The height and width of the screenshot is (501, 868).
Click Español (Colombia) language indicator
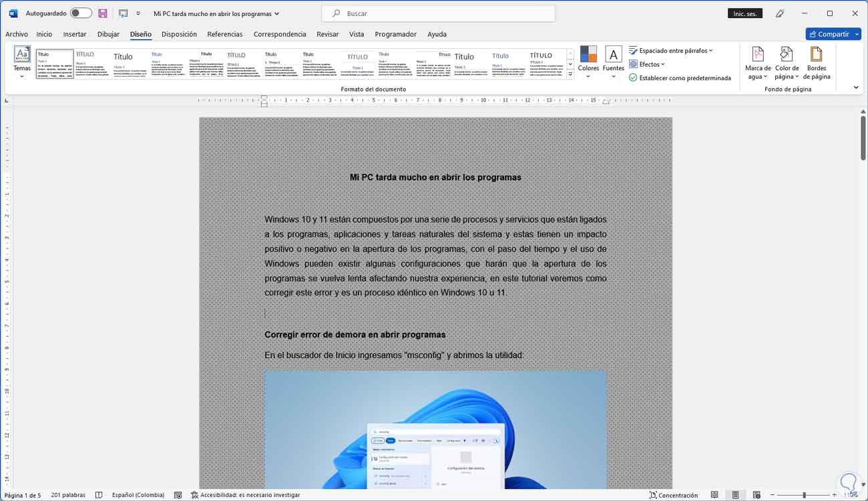pyautogui.click(x=138, y=495)
